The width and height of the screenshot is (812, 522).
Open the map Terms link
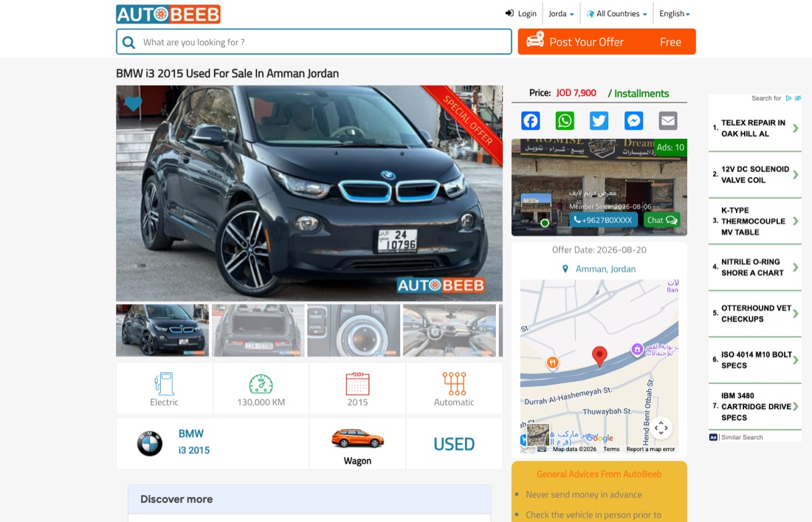(x=611, y=450)
